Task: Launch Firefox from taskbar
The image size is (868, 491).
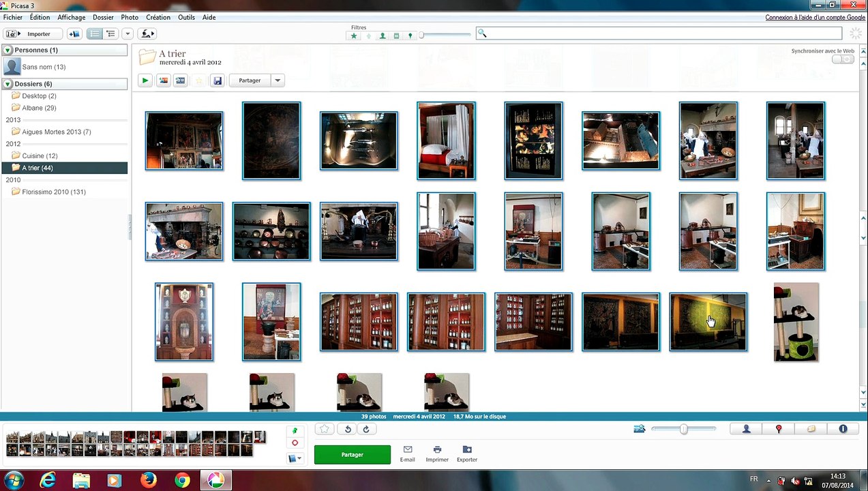Action: coord(149,480)
